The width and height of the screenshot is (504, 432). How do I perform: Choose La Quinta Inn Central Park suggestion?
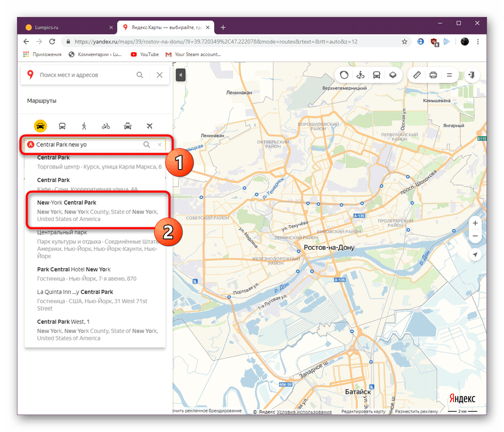95,300
